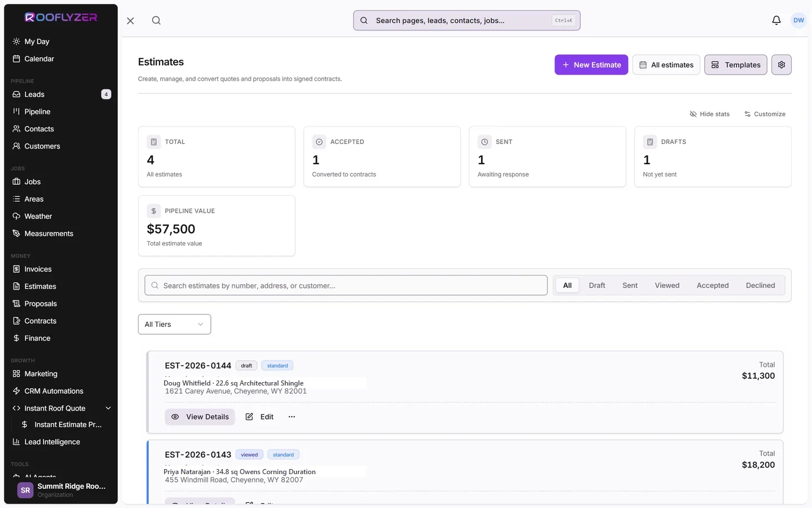Screen dimensions: 812x508
Task: Open the Accepted stat card
Action: pos(382,157)
